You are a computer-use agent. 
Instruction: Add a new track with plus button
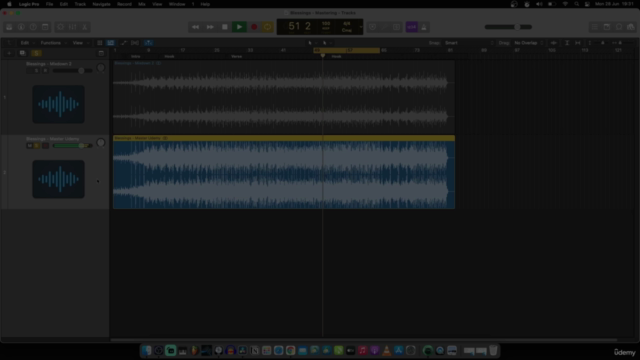[9, 53]
